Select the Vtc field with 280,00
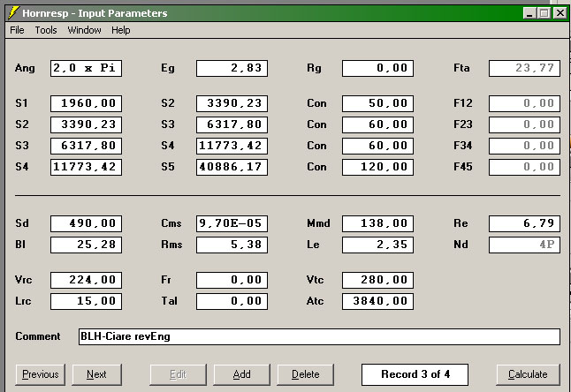This screenshot has height=392, width=571. click(x=377, y=280)
